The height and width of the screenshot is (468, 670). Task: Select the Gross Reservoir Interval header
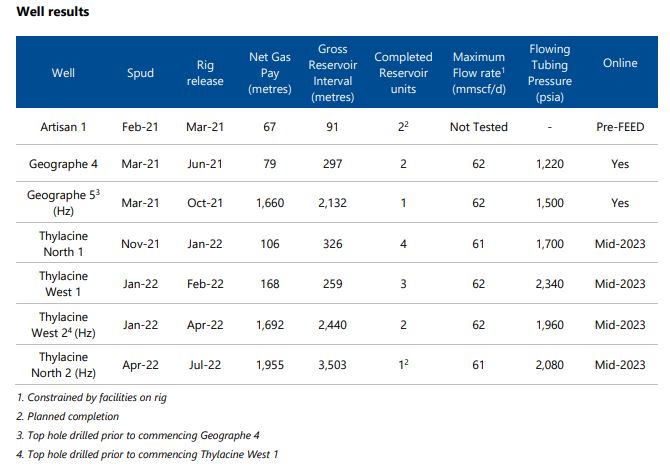click(332, 73)
